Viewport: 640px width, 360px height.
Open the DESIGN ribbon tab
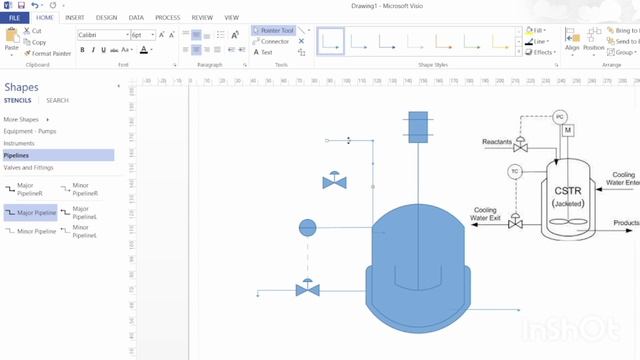coord(107,18)
